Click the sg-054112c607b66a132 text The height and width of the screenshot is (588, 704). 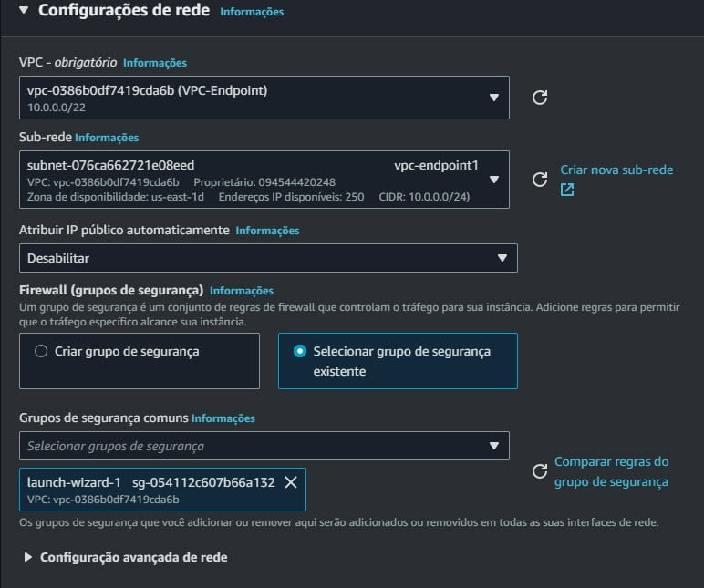coord(203,482)
